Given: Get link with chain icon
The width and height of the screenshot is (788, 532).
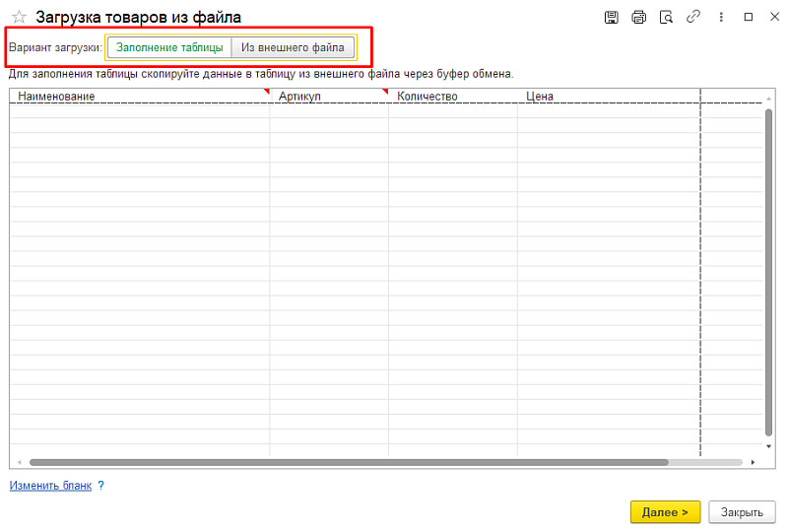Looking at the screenshot, I should (x=693, y=18).
